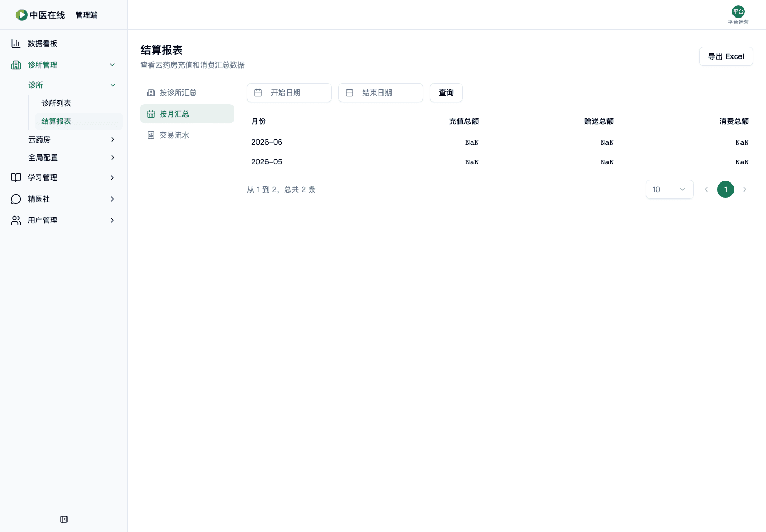Click the 从 1 到 2，总共 2 条 summary text

[281, 189]
